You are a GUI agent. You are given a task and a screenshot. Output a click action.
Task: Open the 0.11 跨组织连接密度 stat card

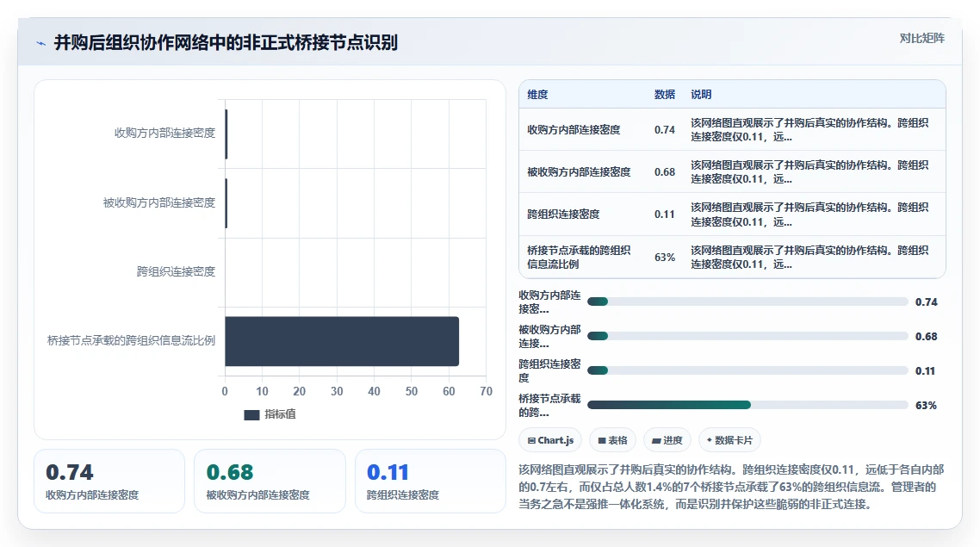[x=430, y=481]
